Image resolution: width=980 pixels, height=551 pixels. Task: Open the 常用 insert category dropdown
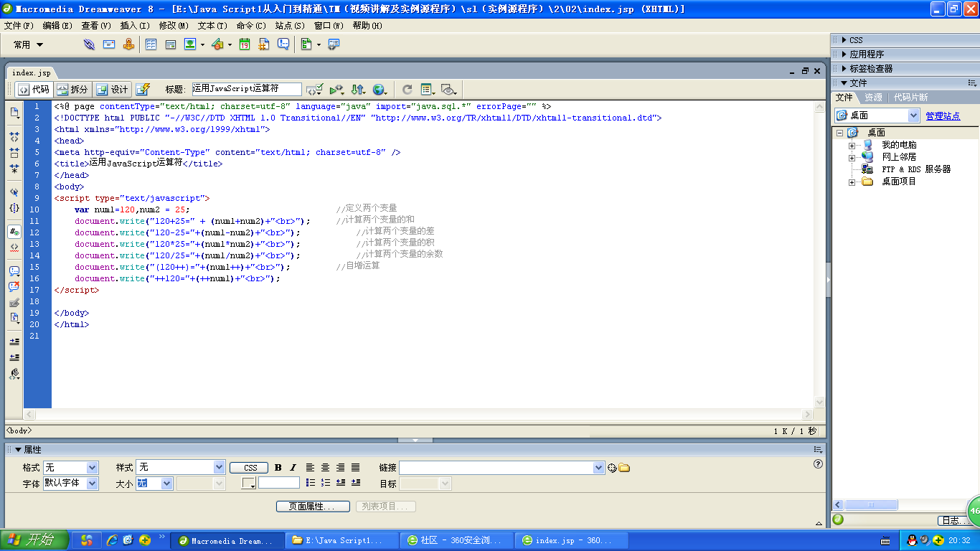[29, 44]
